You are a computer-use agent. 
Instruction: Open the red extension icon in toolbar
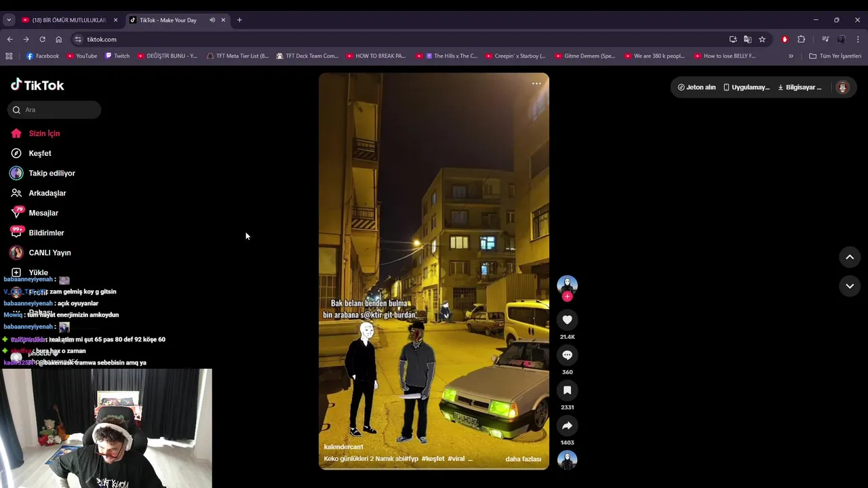pos(785,39)
